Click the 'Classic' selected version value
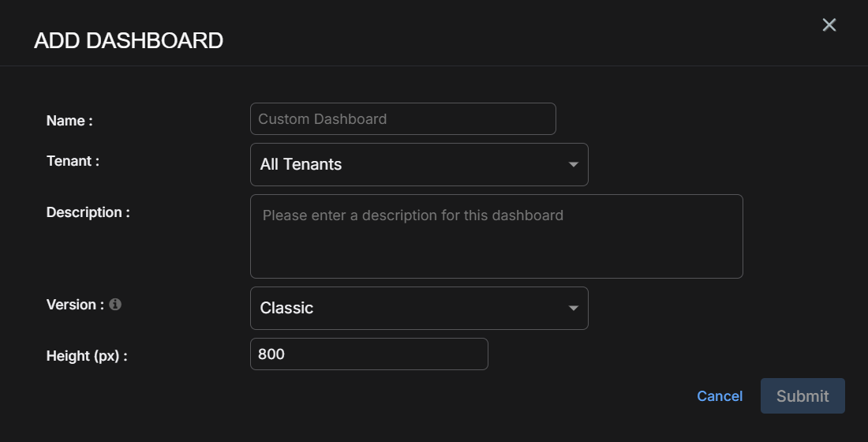The image size is (868, 442). pyautogui.click(x=286, y=308)
